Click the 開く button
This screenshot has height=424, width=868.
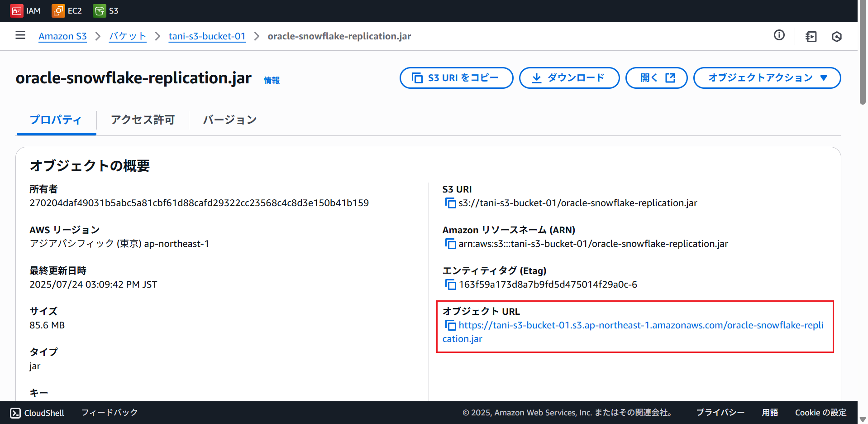(656, 78)
